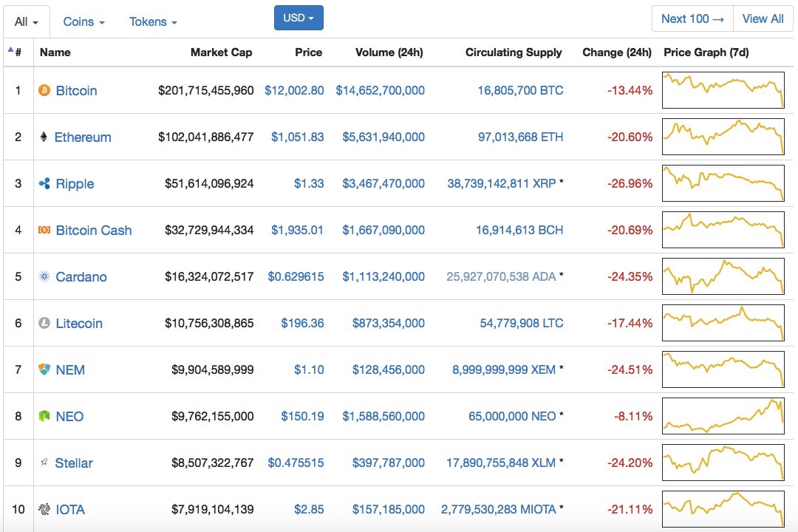Viewport: 798px width, 532px height.
Task: Click IOTA supply 2,779,530,283 MIOTA
Action: pyautogui.click(x=498, y=509)
